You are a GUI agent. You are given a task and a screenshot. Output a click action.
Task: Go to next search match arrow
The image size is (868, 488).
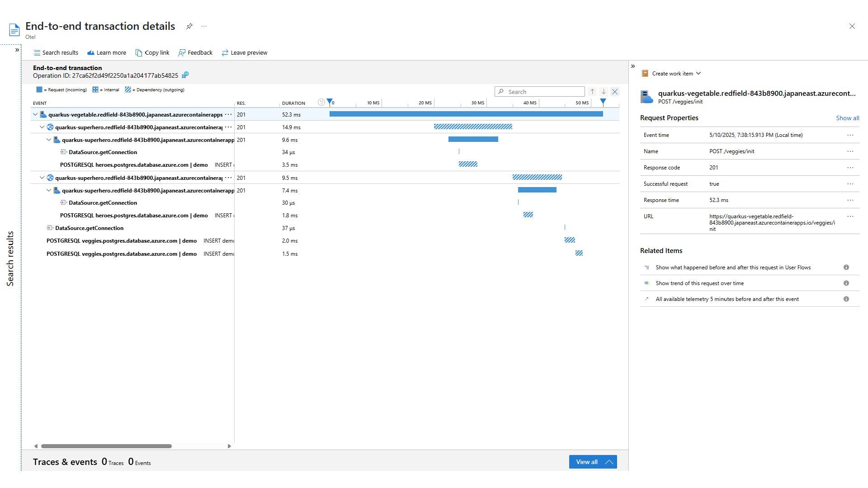604,92
